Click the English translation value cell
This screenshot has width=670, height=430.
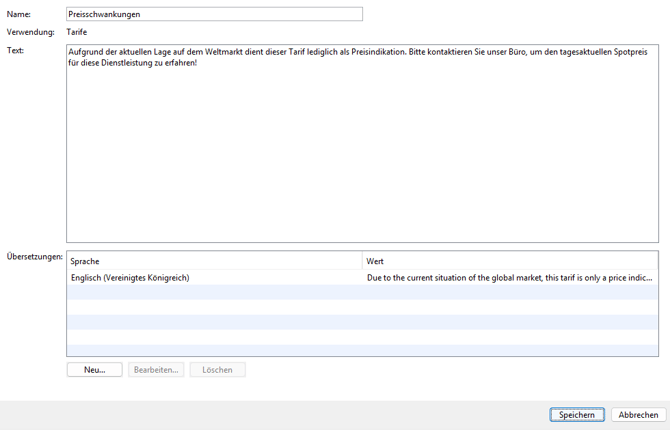pos(510,278)
